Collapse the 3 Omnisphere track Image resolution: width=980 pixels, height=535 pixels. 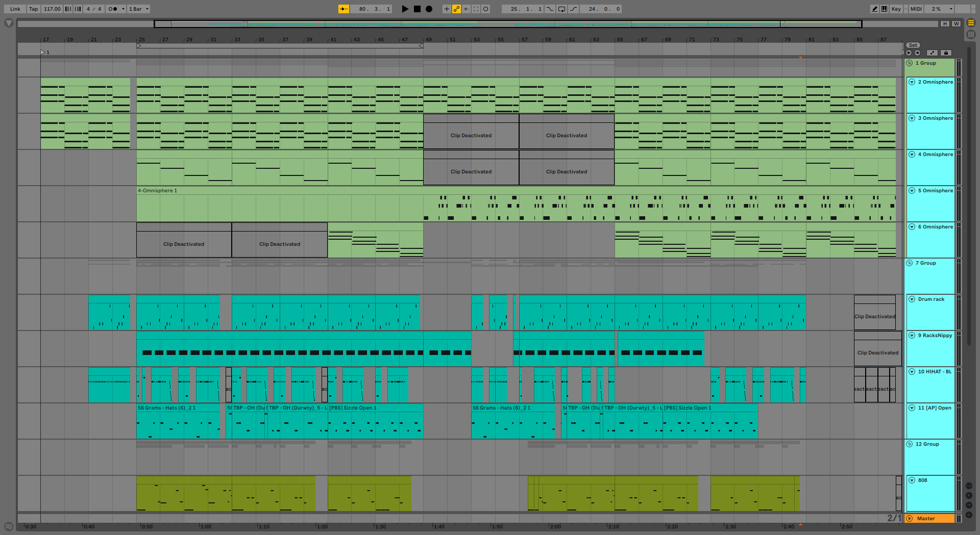912,118
